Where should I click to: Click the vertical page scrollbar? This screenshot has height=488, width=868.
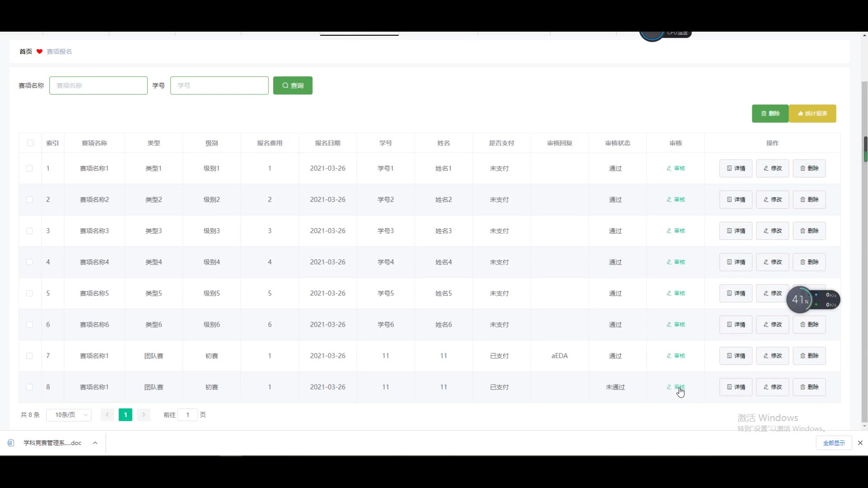pos(864,271)
